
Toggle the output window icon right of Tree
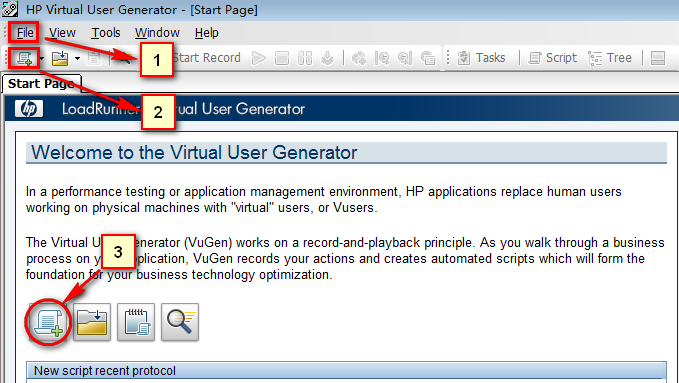tap(658, 58)
